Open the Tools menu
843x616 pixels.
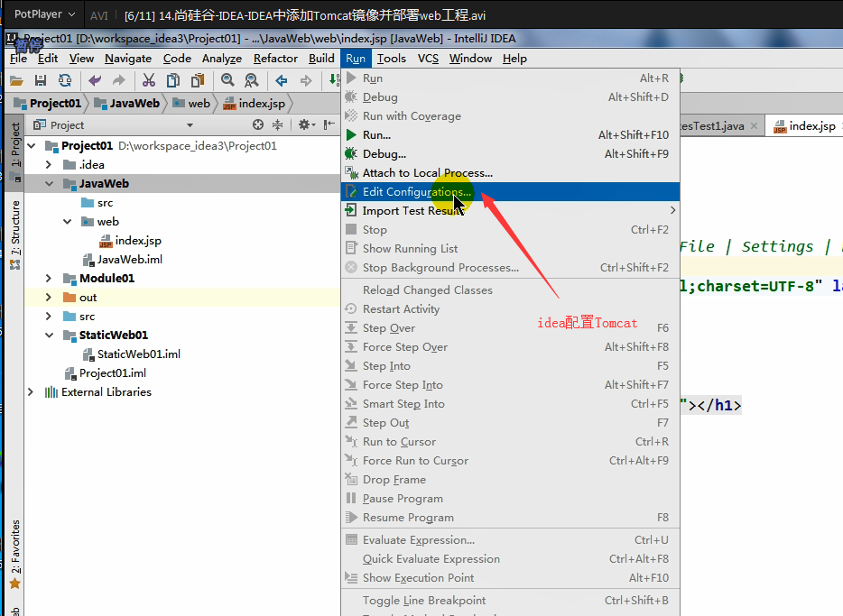point(392,58)
